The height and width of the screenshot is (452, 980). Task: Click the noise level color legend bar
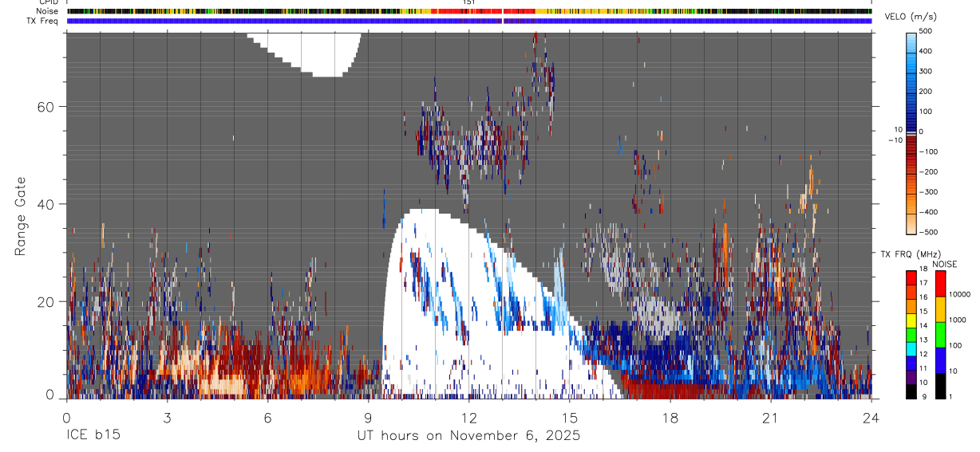click(x=940, y=334)
